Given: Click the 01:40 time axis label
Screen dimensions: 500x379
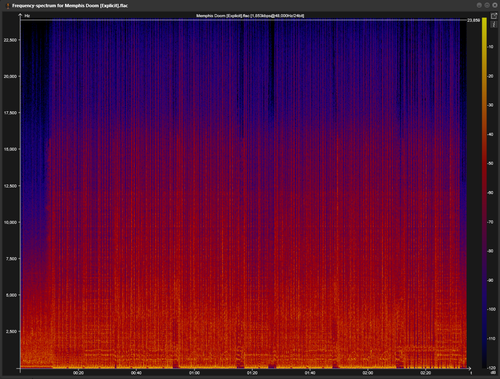Looking at the screenshot, I should click(x=310, y=373).
